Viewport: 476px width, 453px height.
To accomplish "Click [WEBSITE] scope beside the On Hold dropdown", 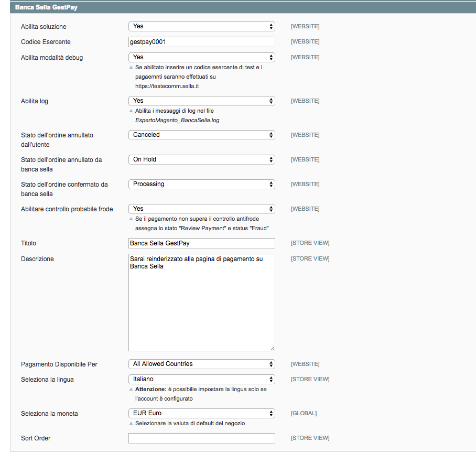I will tap(305, 159).
